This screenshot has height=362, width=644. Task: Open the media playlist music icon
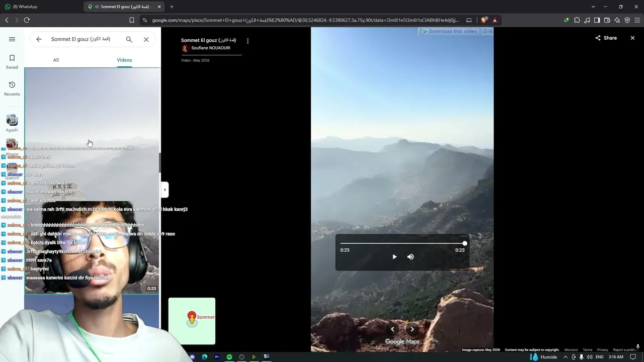[x=587, y=20]
